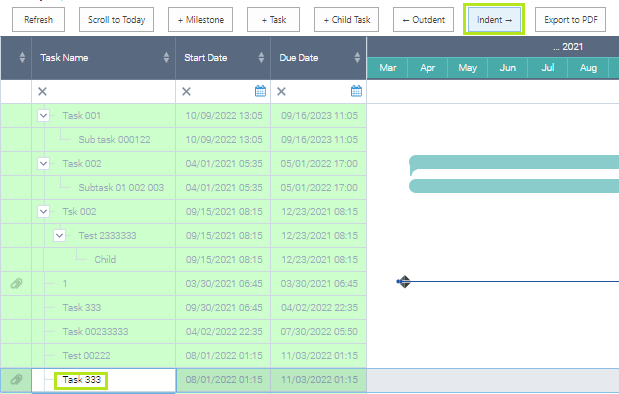Click the Due Date column header

coord(319,58)
